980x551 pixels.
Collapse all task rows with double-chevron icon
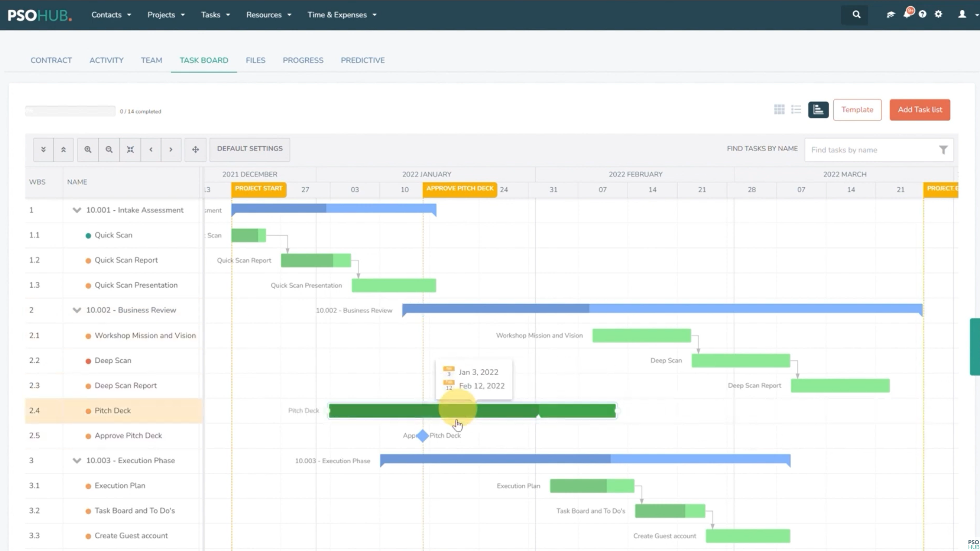pyautogui.click(x=63, y=149)
